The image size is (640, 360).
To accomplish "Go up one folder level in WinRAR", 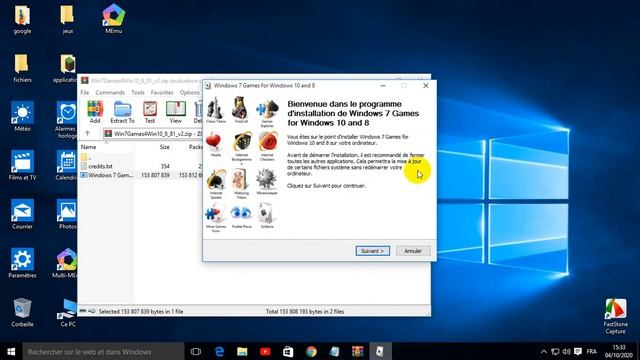I will point(87,133).
